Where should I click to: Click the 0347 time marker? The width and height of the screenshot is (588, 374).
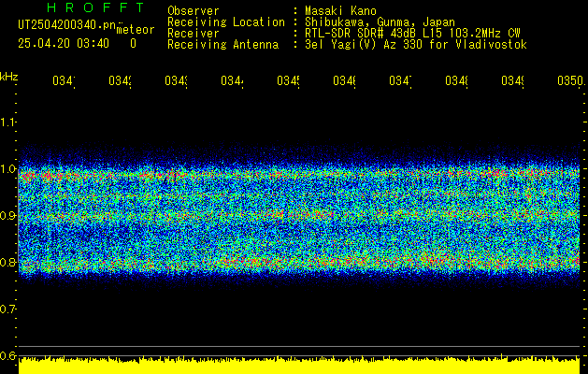pyautogui.click(x=400, y=80)
